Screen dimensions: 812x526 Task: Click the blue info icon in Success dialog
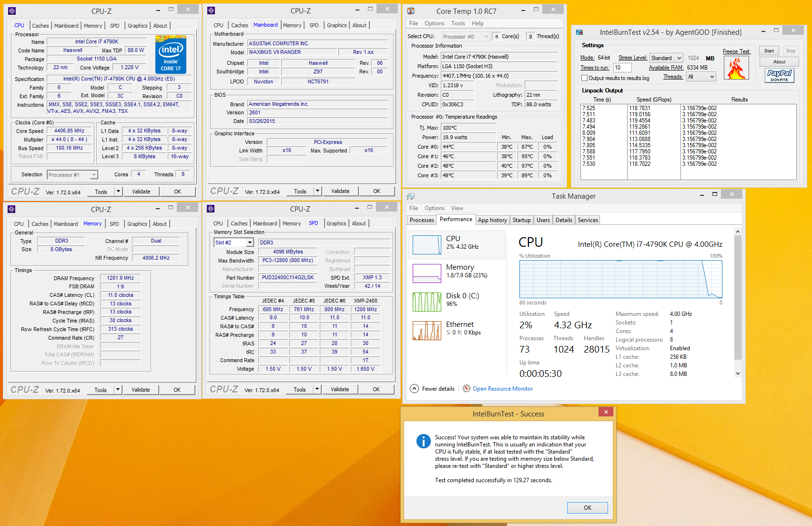click(x=423, y=441)
